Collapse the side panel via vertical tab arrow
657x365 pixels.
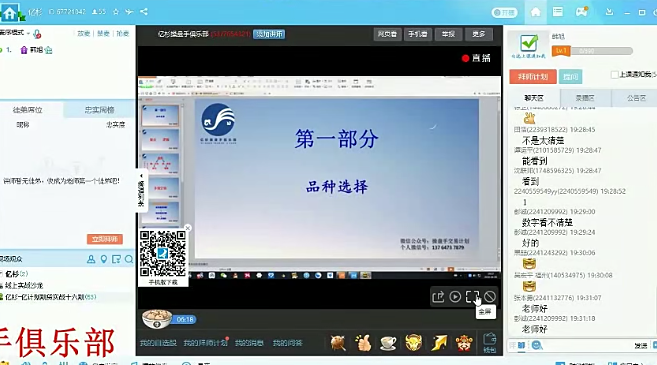click(x=141, y=176)
